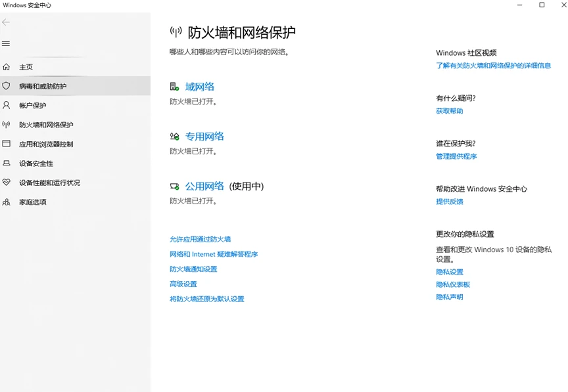Open 隐私仪表板 link
This screenshot has height=392, width=568.
(453, 284)
